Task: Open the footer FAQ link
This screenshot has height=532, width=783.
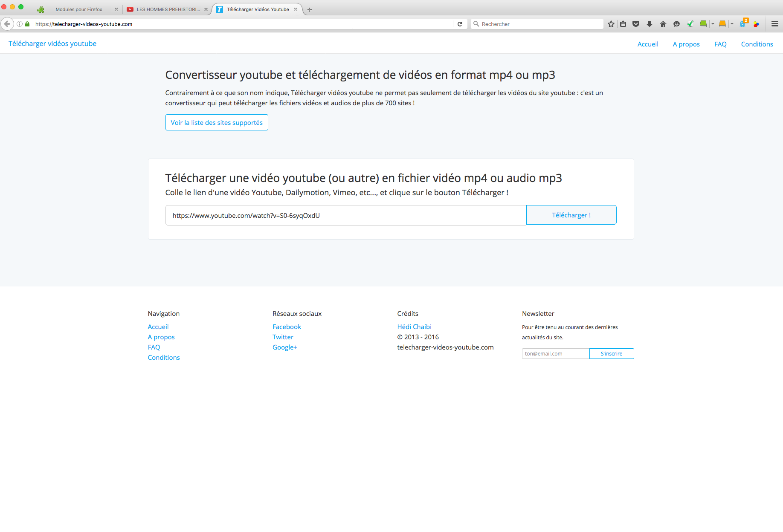Action: click(154, 347)
